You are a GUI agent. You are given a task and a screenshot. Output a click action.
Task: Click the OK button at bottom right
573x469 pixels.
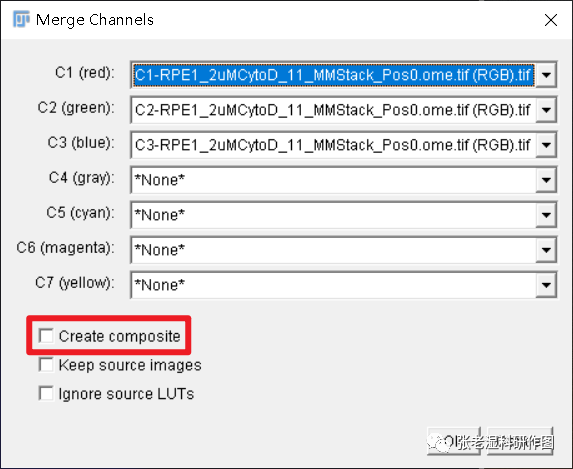pos(454,441)
